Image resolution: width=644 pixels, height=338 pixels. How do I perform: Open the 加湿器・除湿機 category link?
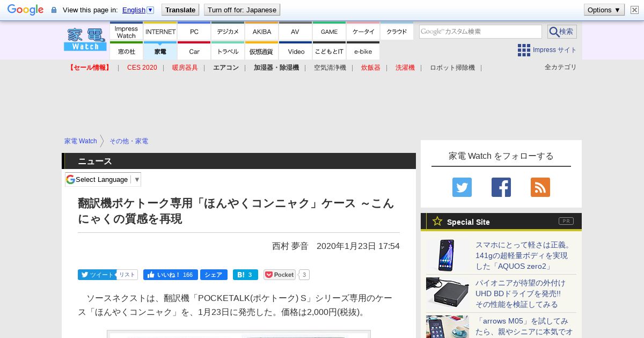click(276, 68)
